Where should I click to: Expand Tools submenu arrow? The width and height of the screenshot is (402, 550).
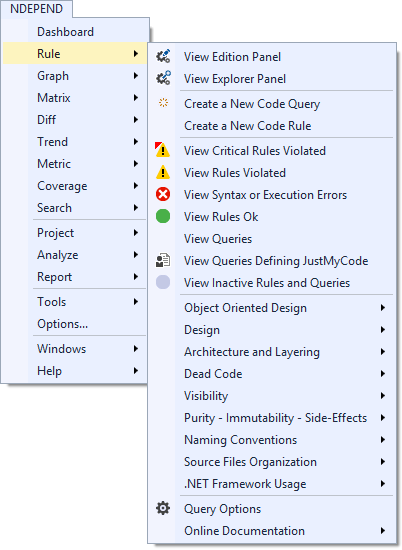[x=136, y=302]
